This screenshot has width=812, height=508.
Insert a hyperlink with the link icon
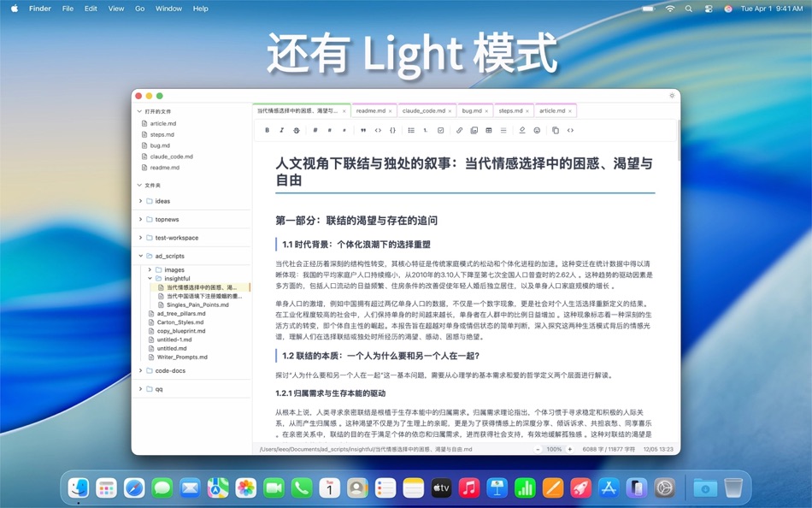point(459,131)
